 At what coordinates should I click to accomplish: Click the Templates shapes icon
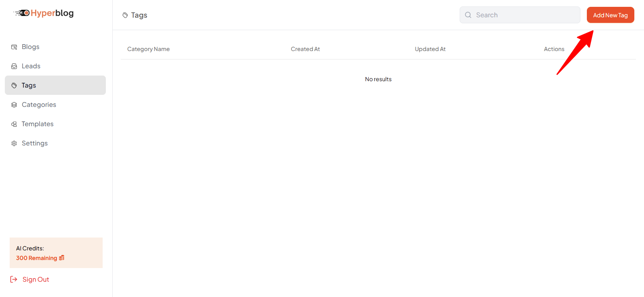tap(14, 124)
